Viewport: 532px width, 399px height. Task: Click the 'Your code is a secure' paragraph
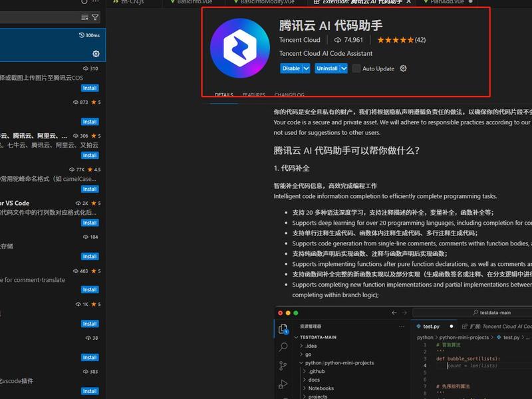pyautogui.click(x=403, y=127)
